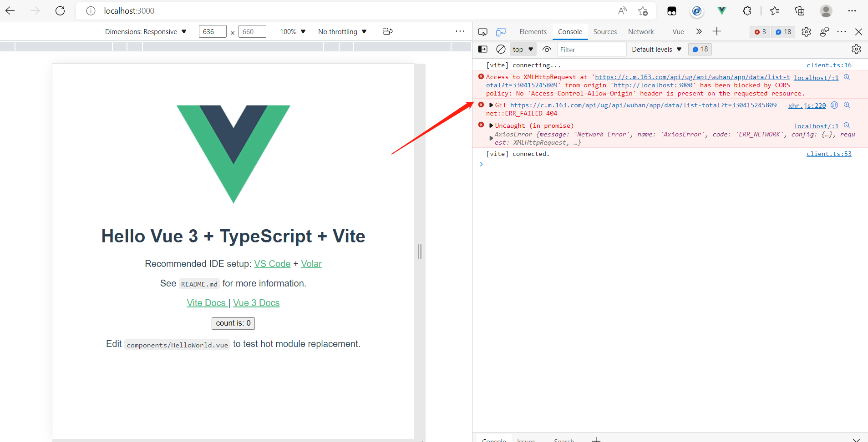Close the DevTools panel

point(858,32)
